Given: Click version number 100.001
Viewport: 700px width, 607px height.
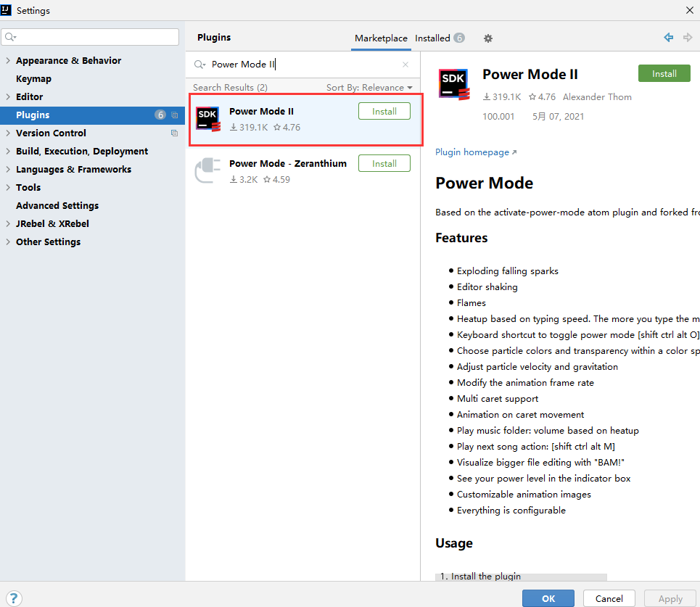Looking at the screenshot, I should (x=498, y=117).
